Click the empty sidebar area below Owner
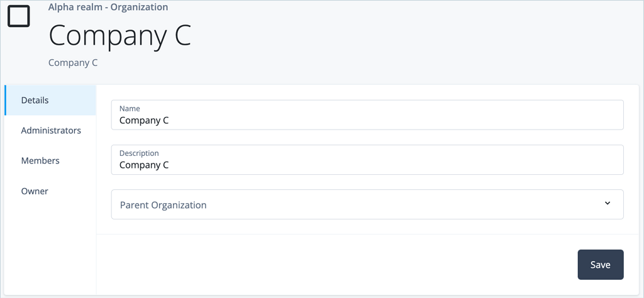The height and width of the screenshot is (298, 644). [50, 250]
